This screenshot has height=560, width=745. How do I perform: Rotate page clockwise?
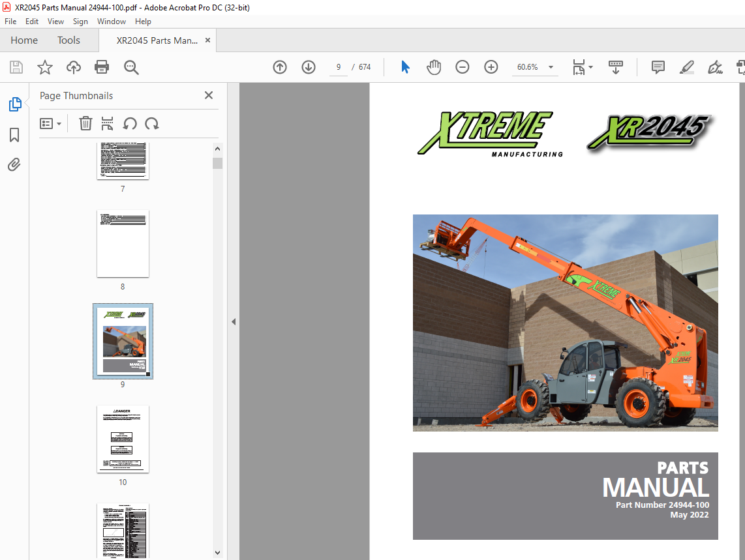(152, 123)
